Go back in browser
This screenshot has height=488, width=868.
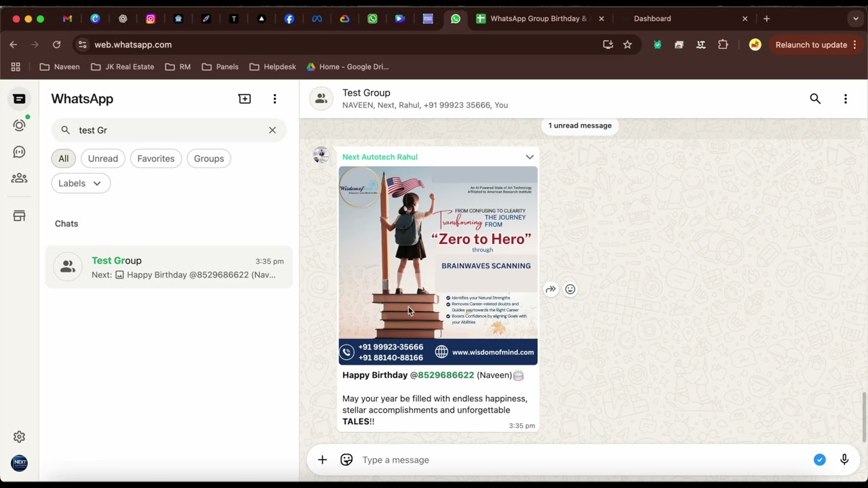14,45
